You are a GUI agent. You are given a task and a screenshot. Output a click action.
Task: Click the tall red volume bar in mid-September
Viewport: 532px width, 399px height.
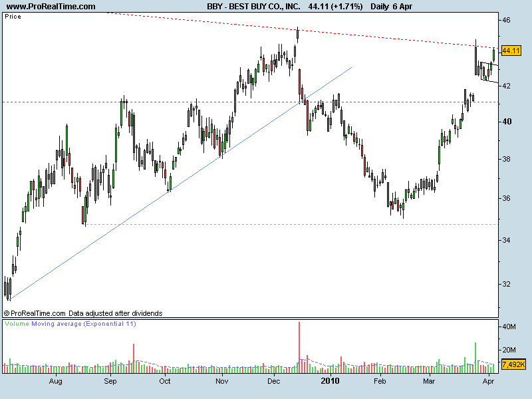[134, 358]
